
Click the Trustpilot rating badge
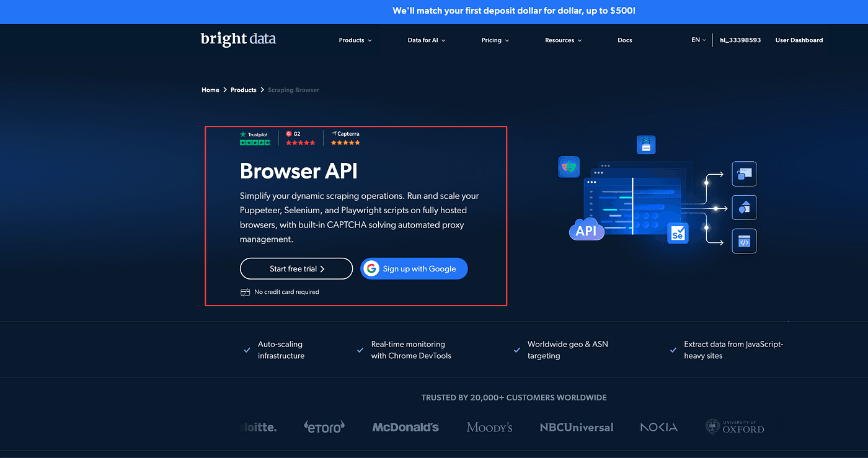pyautogui.click(x=255, y=138)
